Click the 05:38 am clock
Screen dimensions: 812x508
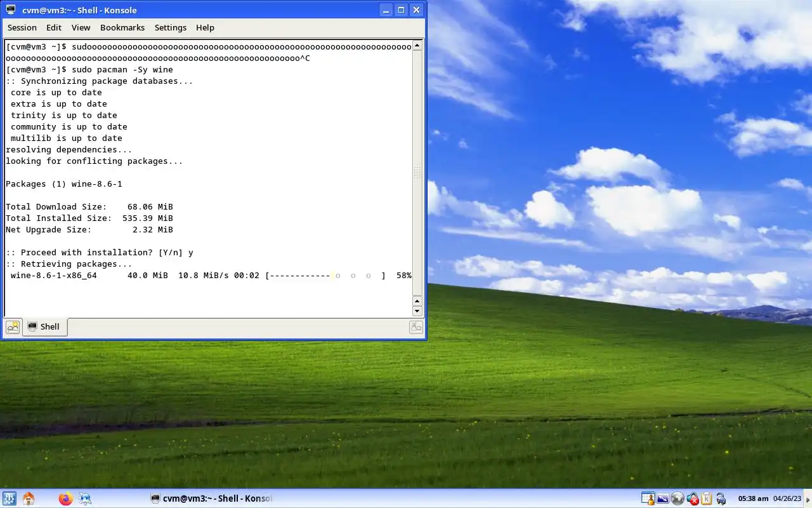[753, 498]
